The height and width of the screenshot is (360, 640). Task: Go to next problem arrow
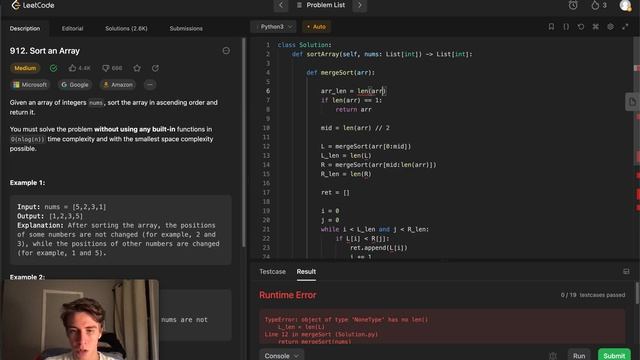[x=360, y=5]
